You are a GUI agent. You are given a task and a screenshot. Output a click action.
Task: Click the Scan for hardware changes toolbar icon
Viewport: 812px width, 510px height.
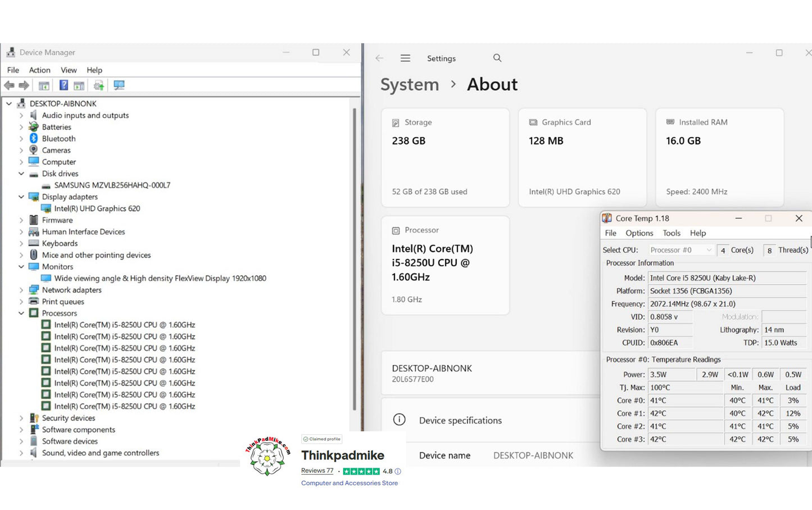[x=119, y=85]
